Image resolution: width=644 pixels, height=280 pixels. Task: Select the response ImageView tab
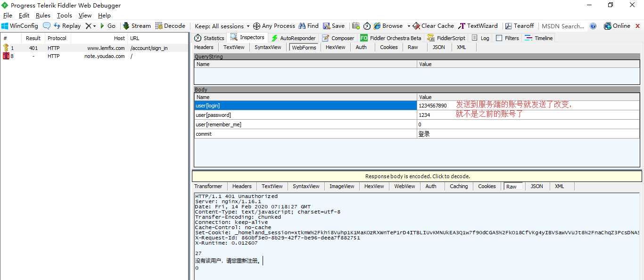tap(342, 186)
